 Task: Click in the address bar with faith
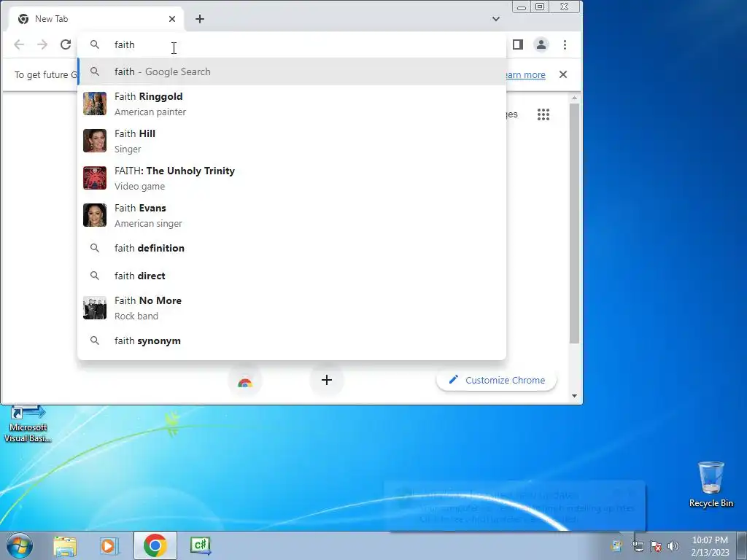pyautogui.click(x=292, y=44)
